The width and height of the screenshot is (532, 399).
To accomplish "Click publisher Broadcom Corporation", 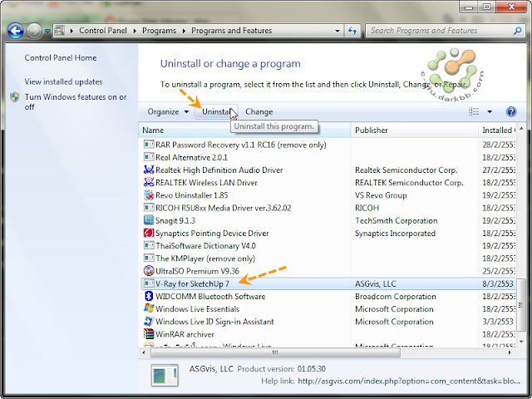I will coord(396,297).
